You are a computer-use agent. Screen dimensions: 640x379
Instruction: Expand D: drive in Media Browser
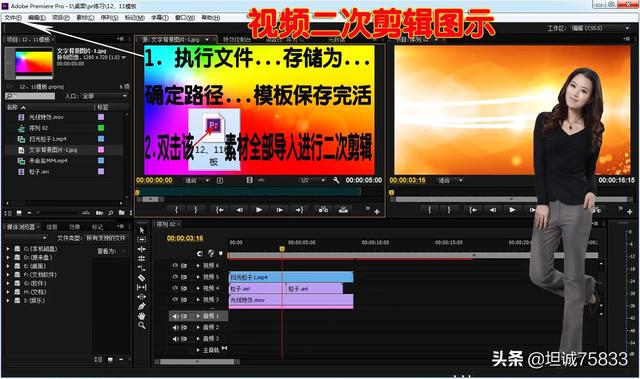[x=8, y=257]
